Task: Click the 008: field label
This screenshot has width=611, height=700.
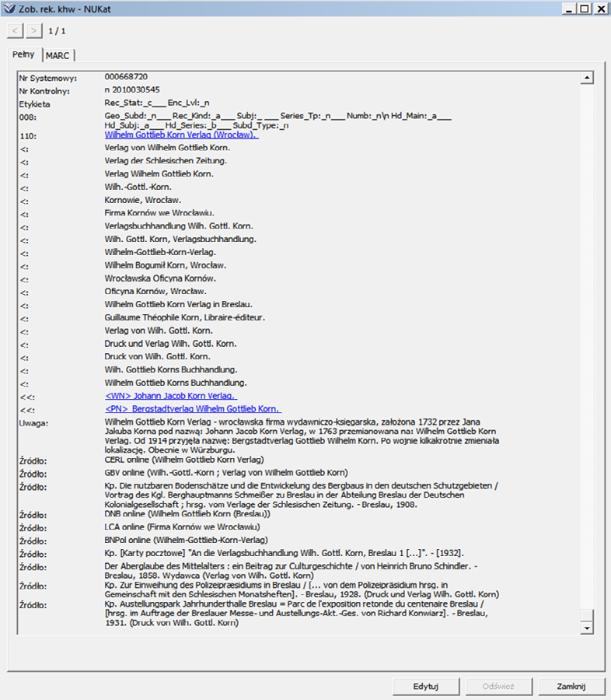Action: click(28, 117)
